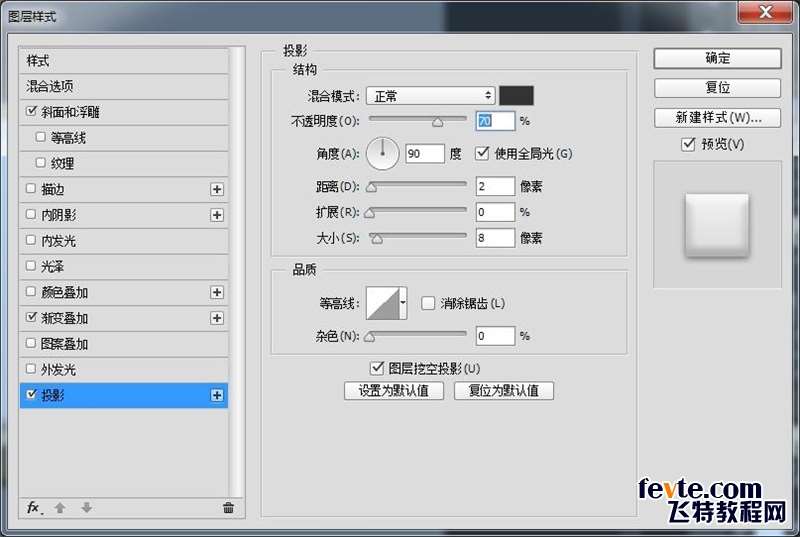Open the 等高线 contour picker arrow
This screenshot has height=537, width=800.
coord(403,303)
